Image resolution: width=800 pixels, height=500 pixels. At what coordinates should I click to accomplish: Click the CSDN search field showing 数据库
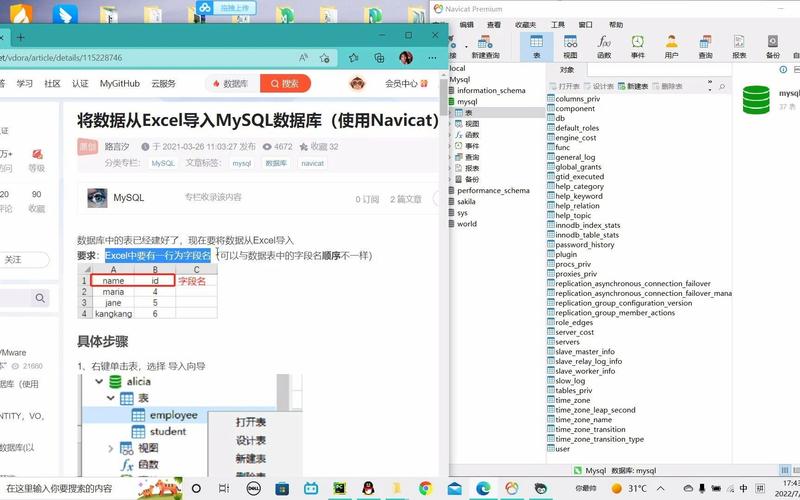(x=235, y=83)
